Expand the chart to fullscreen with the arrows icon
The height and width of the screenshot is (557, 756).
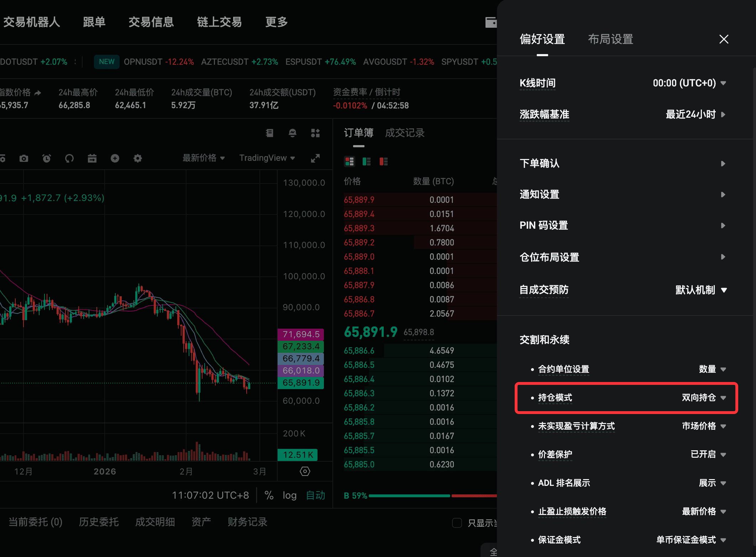click(x=315, y=158)
